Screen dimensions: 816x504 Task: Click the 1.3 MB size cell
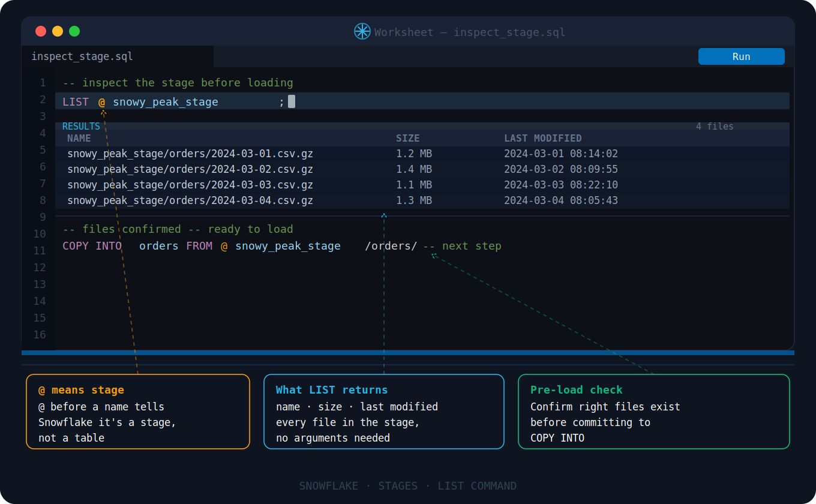tap(414, 200)
